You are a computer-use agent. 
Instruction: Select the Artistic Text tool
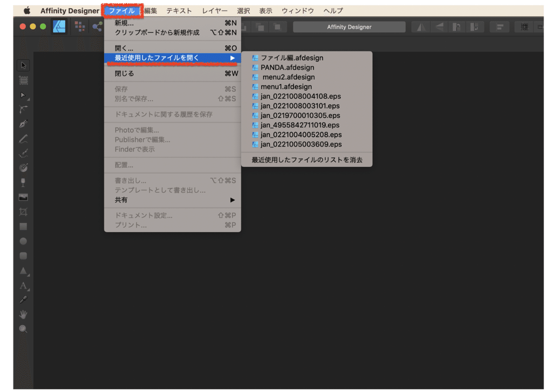pos(23,286)
